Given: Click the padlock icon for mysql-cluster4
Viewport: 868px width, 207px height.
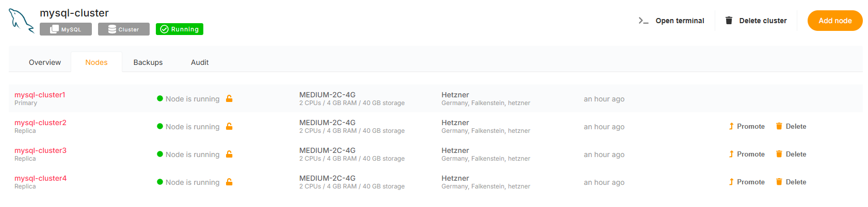Looking at the screenshot, I should 229,182.
